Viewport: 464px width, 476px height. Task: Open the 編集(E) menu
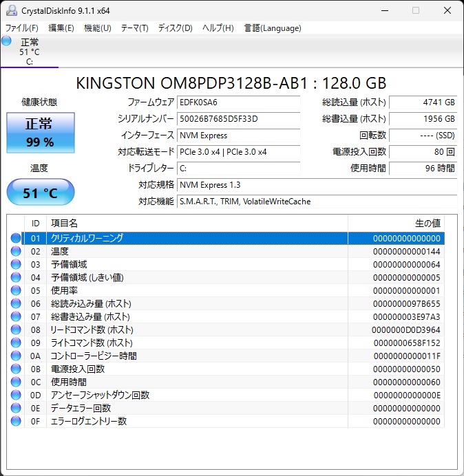coord(61,28)
